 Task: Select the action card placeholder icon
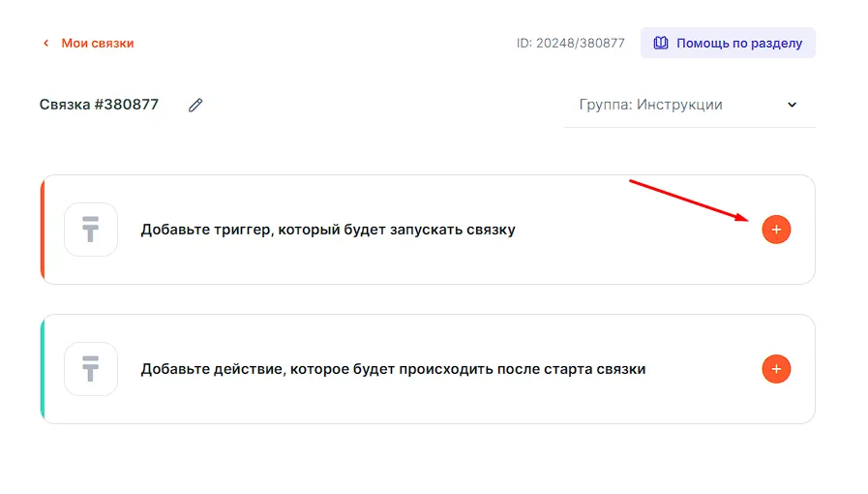91,369
